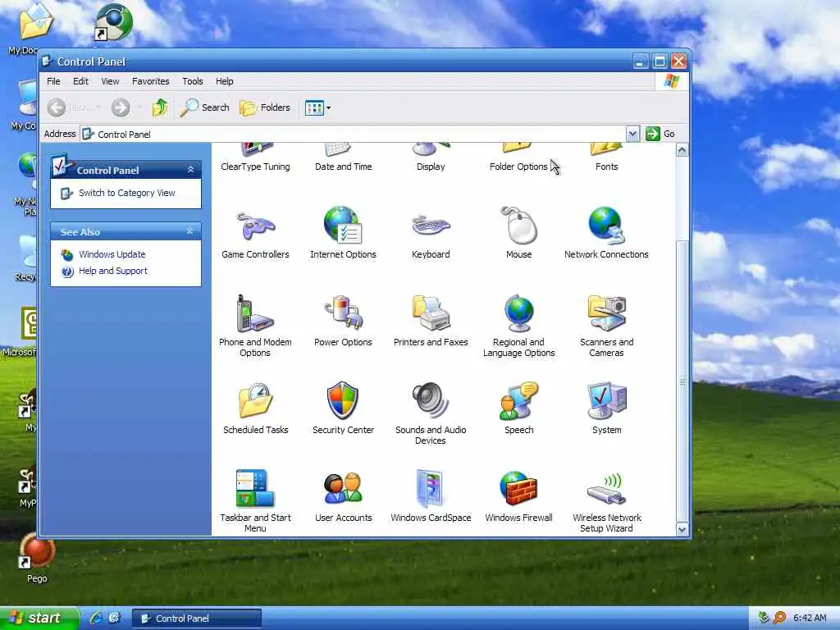
Task: Launch Internet Explorer from Quick Launch
Action: tap(97, 618)
